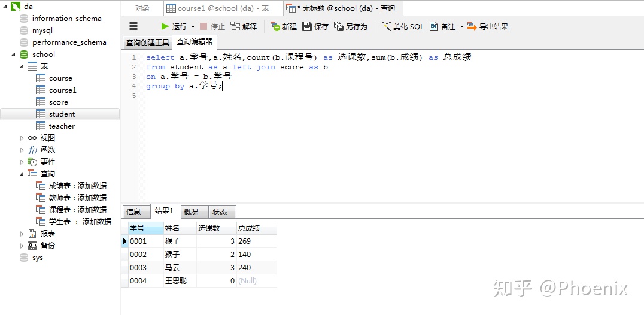Click the 备份 backup tape icon
This screenshot has width=644, height=315.
tap(32, 246)
